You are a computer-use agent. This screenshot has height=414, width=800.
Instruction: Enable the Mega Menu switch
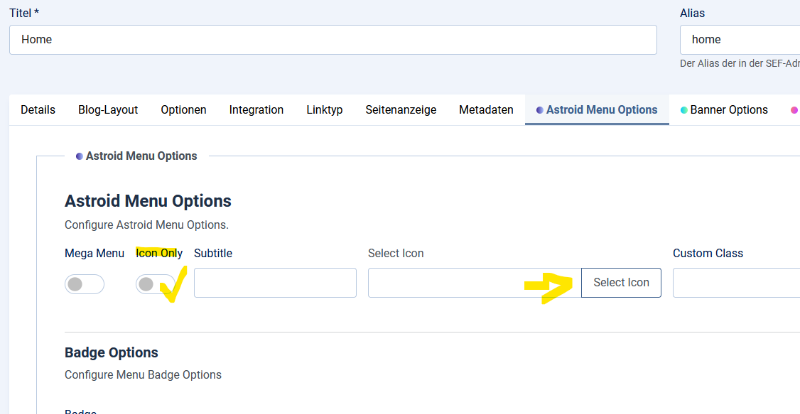(x=84, y=285)
